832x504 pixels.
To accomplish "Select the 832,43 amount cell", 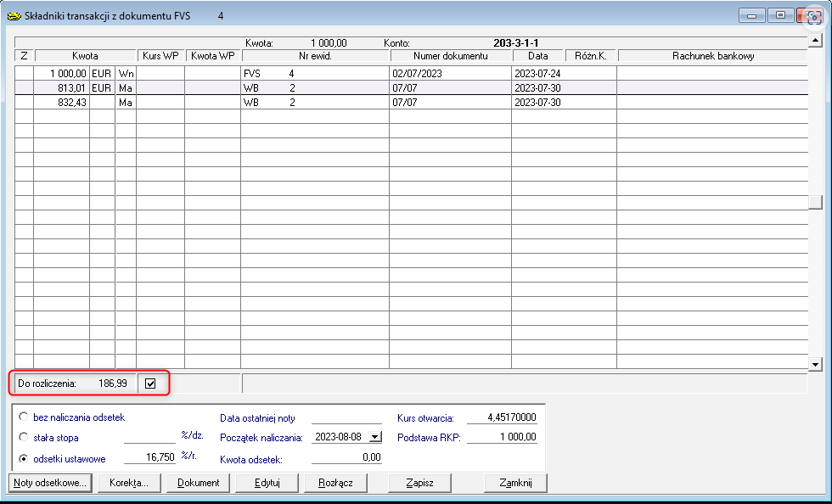I will coord(61,103).
